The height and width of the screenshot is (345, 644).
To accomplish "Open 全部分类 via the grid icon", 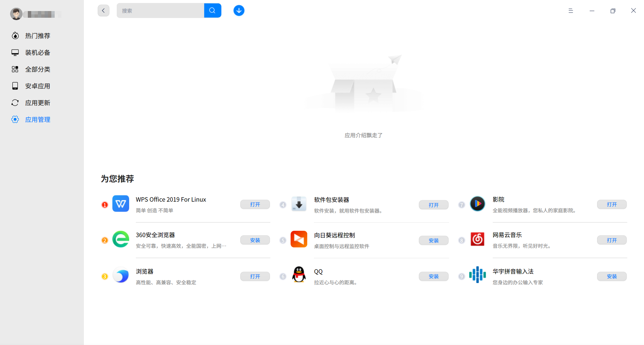I will coord(15,69).
